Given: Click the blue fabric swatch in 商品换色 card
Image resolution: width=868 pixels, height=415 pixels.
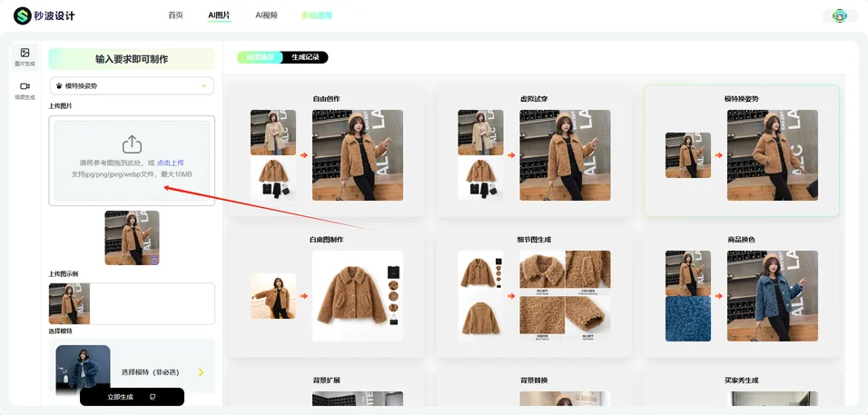Looking at the screenshot, I should [688, 319].
